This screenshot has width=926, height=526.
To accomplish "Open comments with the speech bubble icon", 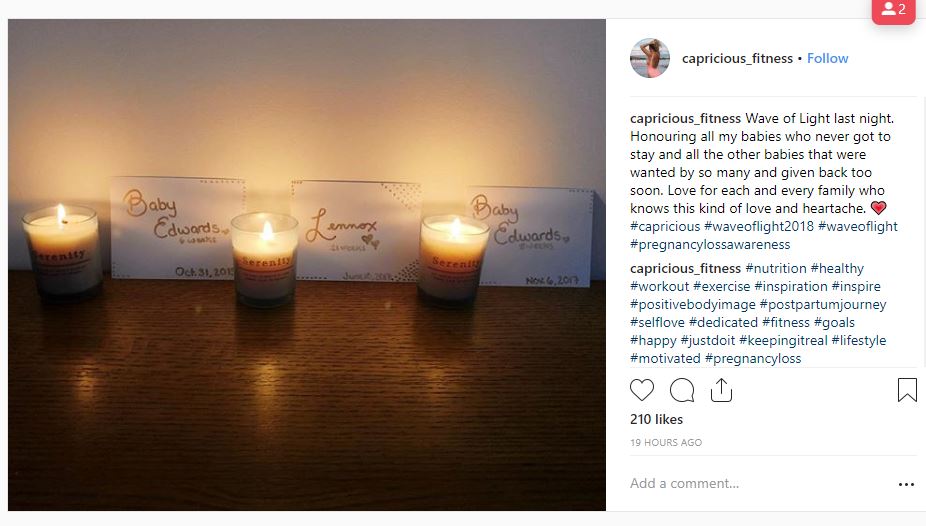I will [x=682, y=390].
